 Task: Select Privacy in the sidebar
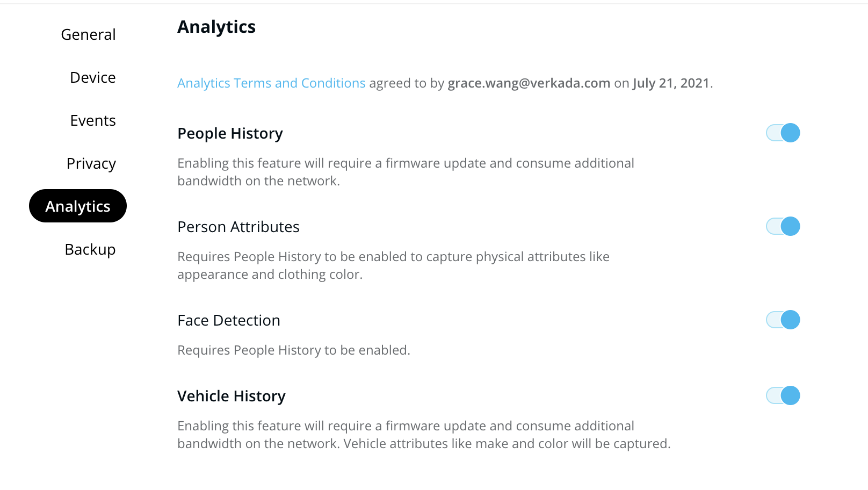91,163
